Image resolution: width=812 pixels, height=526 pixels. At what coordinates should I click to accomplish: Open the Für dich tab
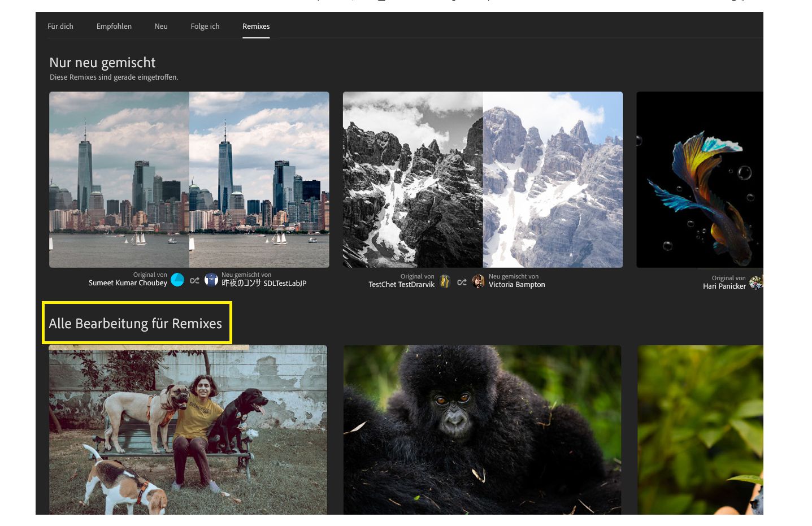click(60, 27)
